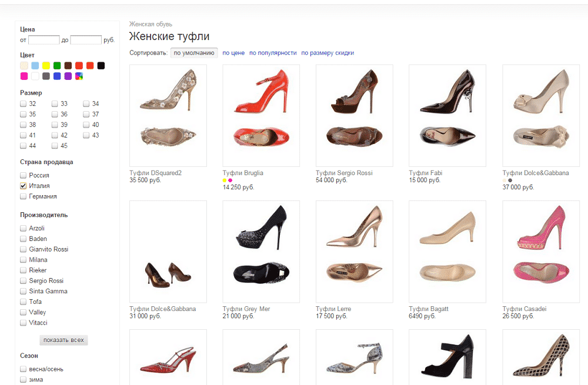
Task: Check Gianvito Rossi manufacturer box
Action: pyautogui.click(x=24, y=249)
